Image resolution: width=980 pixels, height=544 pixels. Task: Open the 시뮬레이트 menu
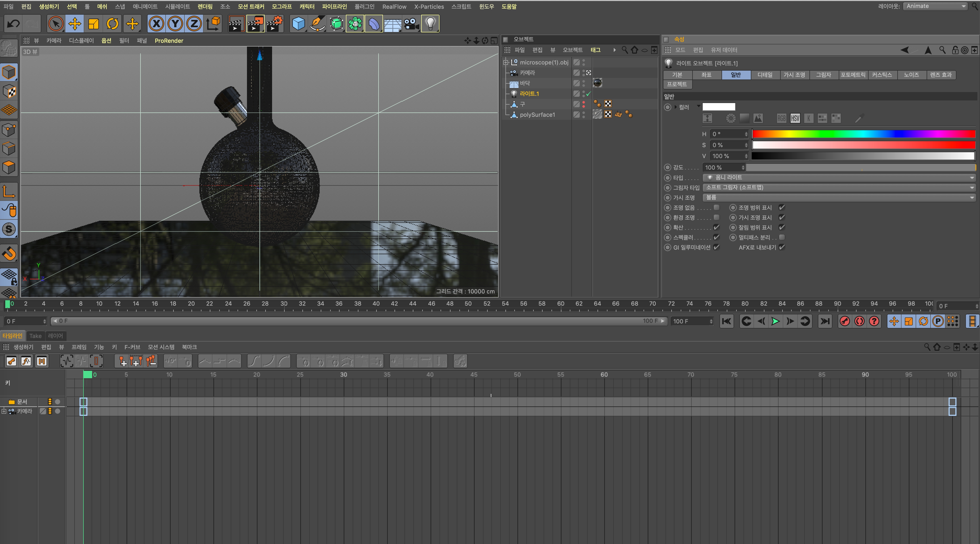click(177, 7)
